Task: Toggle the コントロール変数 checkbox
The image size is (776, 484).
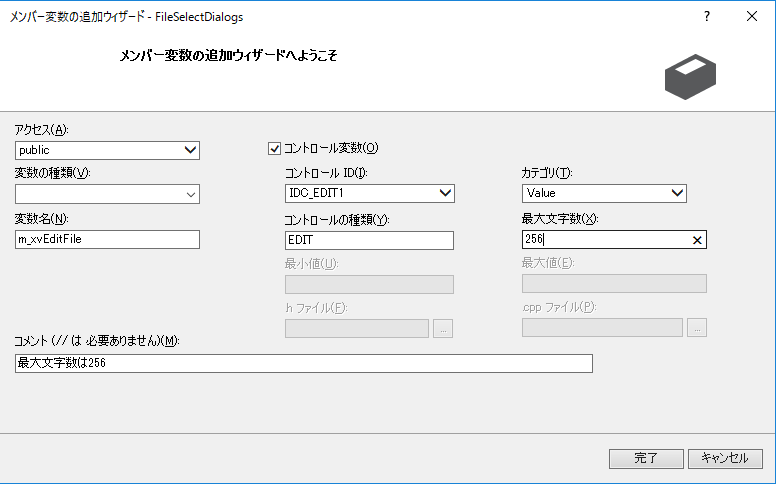Action: [274, 148]
